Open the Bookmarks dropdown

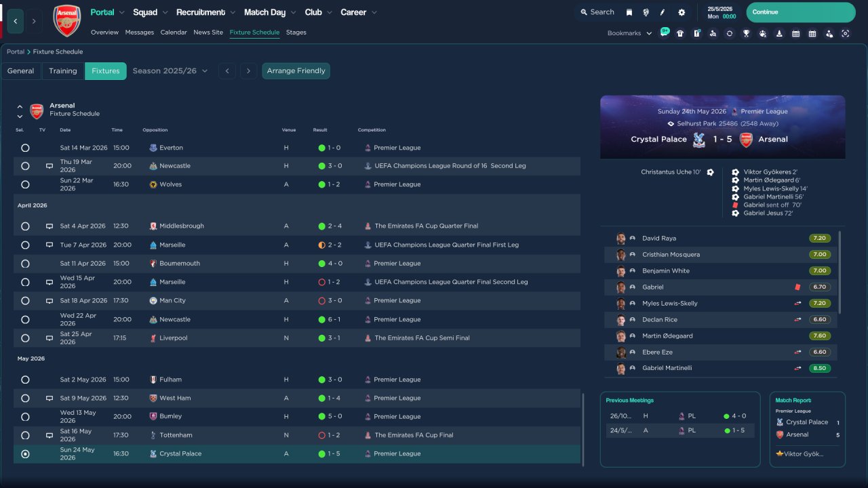tap(629, 33)
